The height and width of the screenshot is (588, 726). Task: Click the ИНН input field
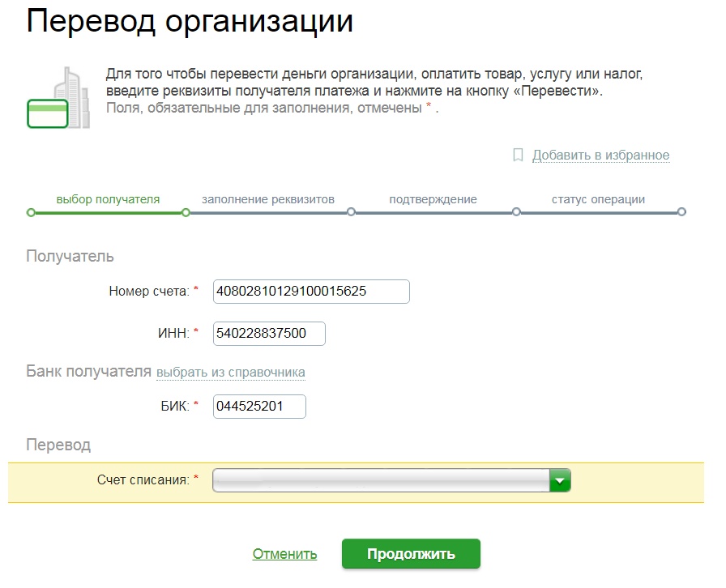coord(269,334)
